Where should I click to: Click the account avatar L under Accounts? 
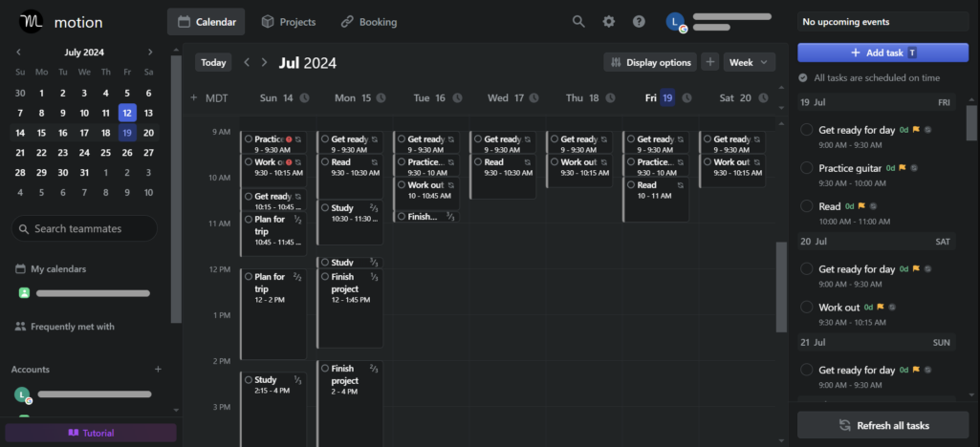(x=23, y=394)
